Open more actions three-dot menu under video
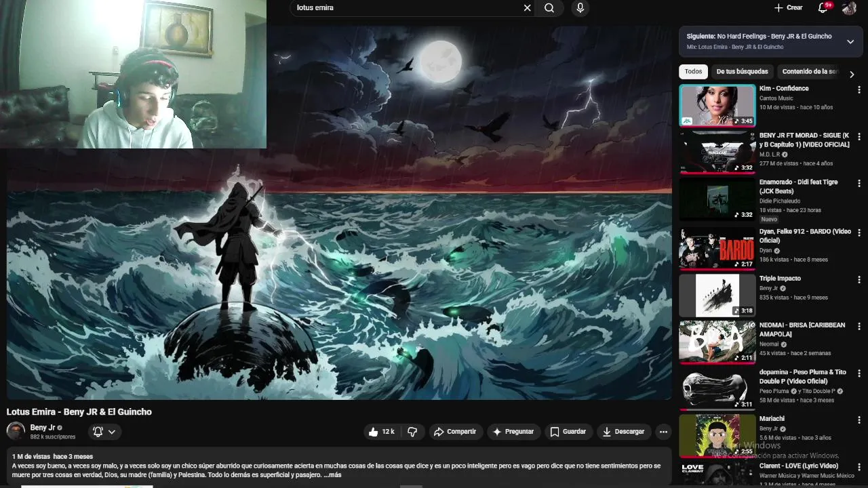This screenshot has width=868, height=488. pyautogui.click(x=663, y=432)
